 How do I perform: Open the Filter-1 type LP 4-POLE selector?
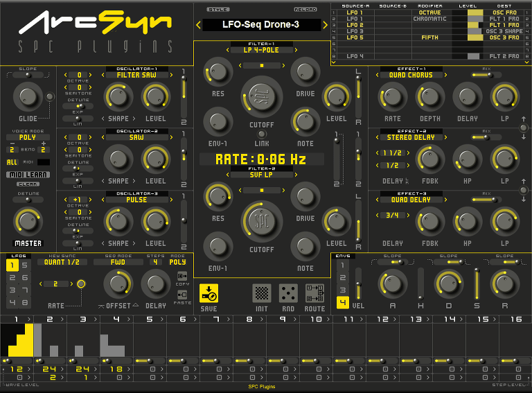pyautogui.click(x=261, y=50)
